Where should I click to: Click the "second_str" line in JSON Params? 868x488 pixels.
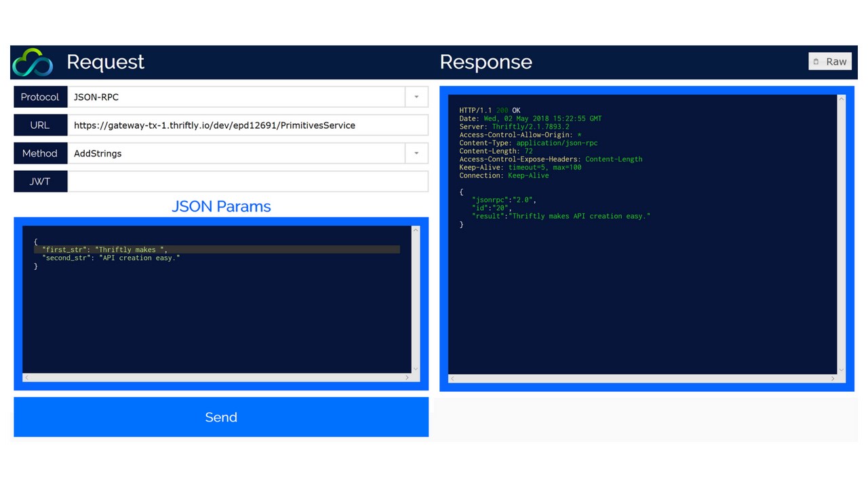111,258
